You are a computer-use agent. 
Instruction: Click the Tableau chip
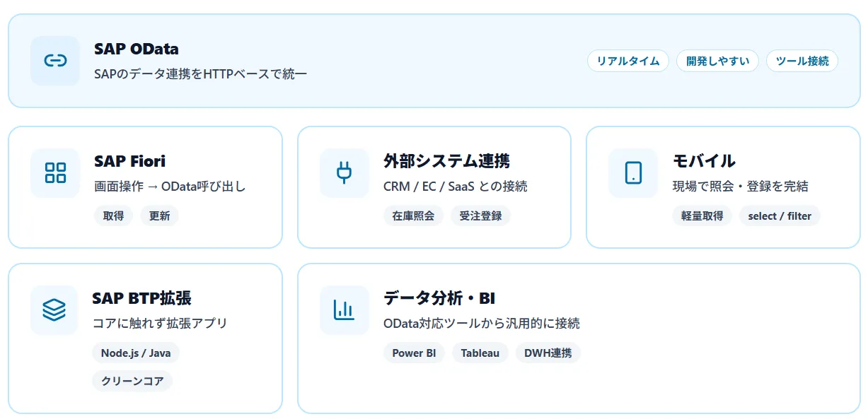[x=480, y=353]
